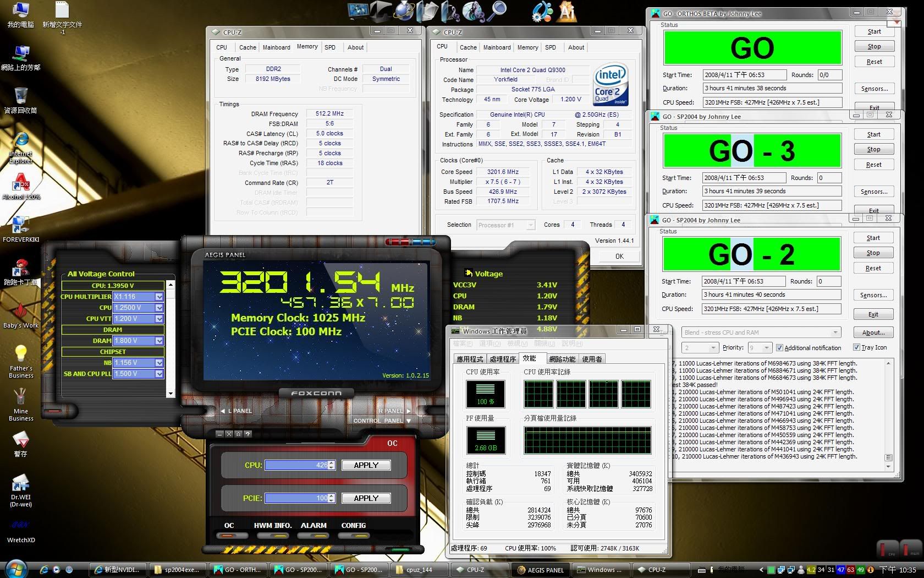924x578 pixels.
Task: Click Sensors in GO - 3 window
Action: pyautogui.click(x=873, y=192)
